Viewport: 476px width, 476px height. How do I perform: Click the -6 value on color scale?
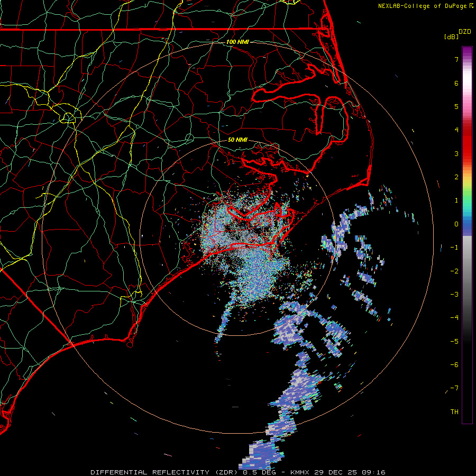click(x=454, y=365)
